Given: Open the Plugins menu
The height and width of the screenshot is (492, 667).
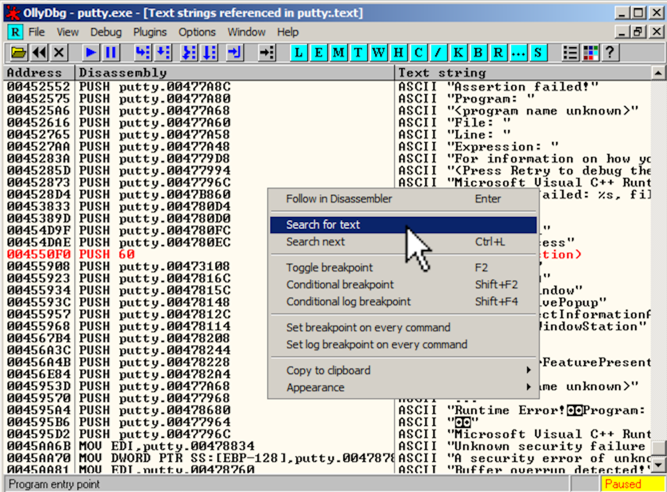Looking at the screenshot, I should [x=150, y=32].
